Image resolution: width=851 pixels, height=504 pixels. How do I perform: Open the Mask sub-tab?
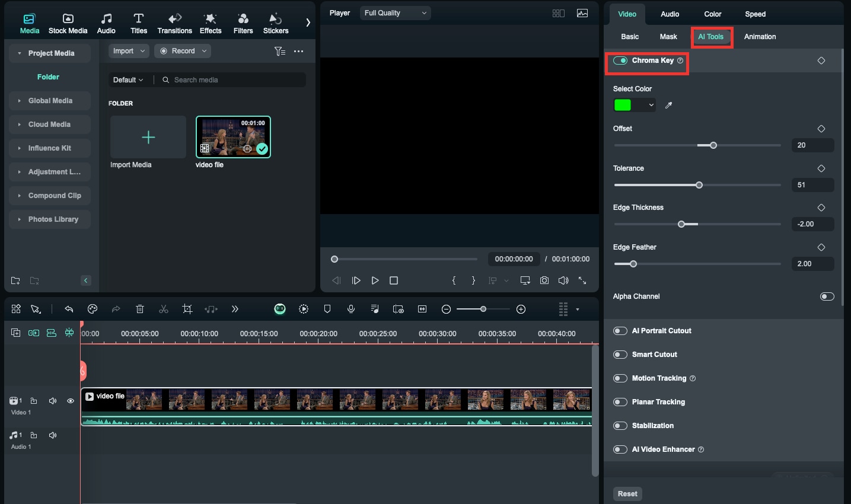coord(668,37)
